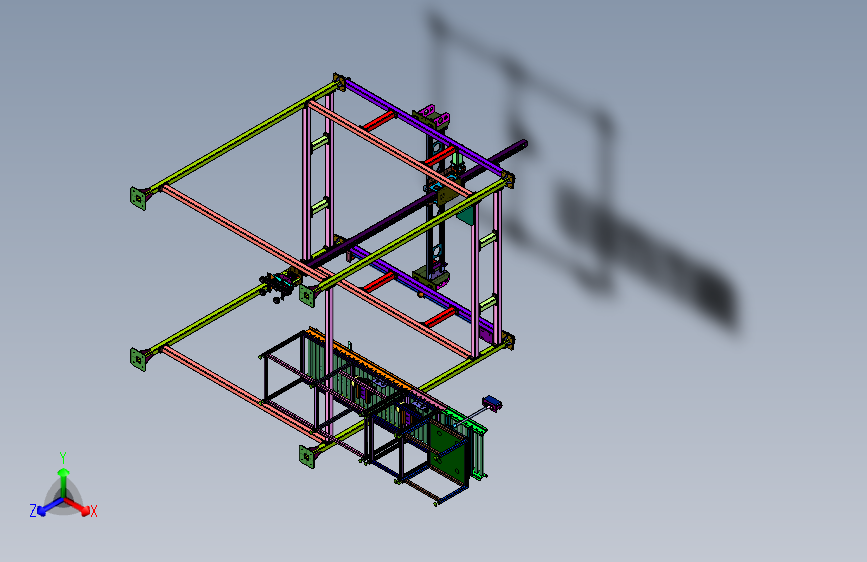Click the red X axis of the orientation triad

point(77,506)
